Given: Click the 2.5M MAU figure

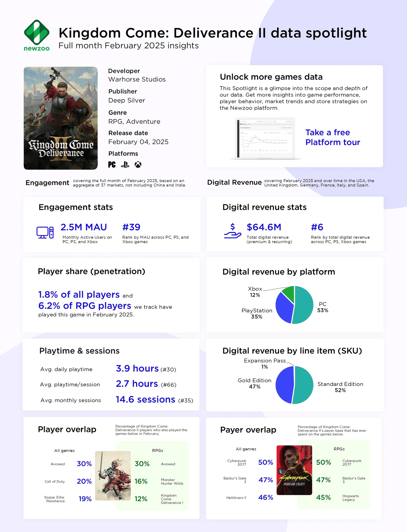Looking at the screenshot, I should (84, 227).
